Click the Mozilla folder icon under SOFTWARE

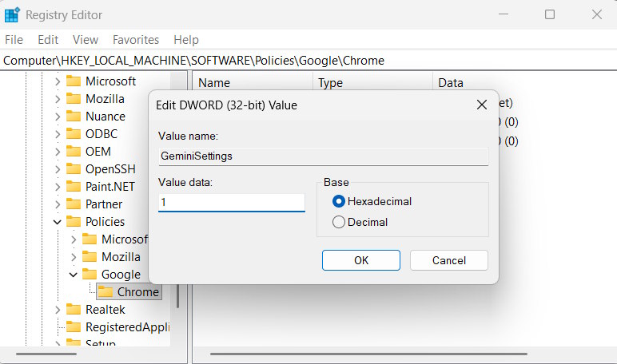point(74,99)
